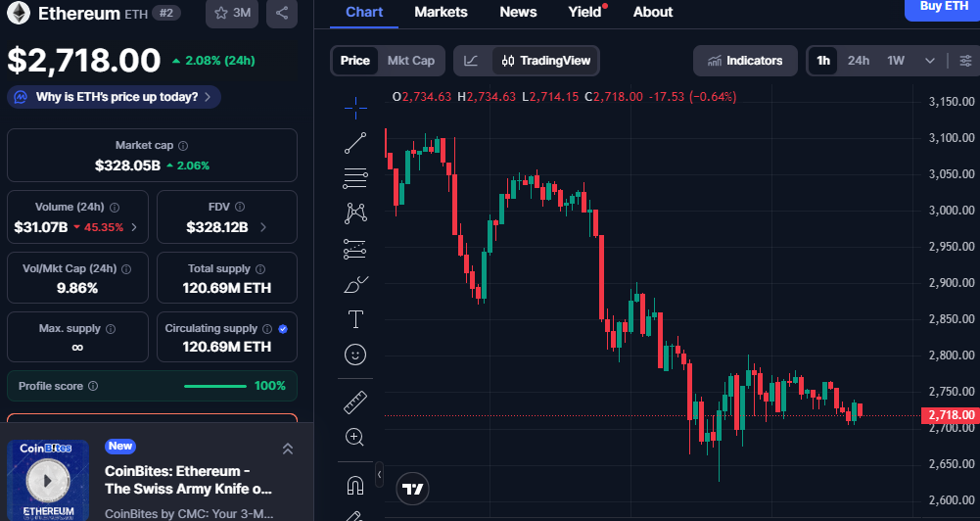This screenshot has height=521, width=980.
Task: Select the trend line drawing tool
Action: point(355,143)
